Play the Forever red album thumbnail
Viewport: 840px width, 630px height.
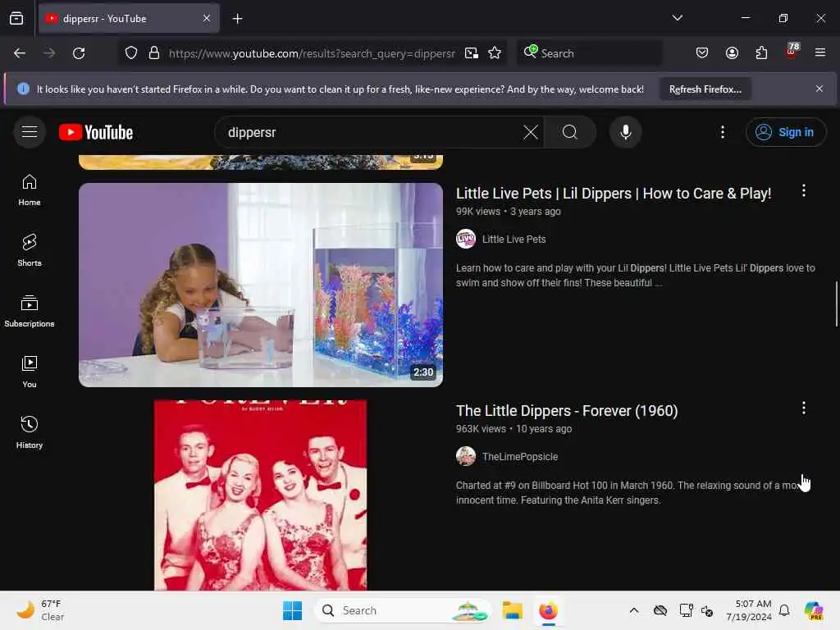tap(260, 495)
